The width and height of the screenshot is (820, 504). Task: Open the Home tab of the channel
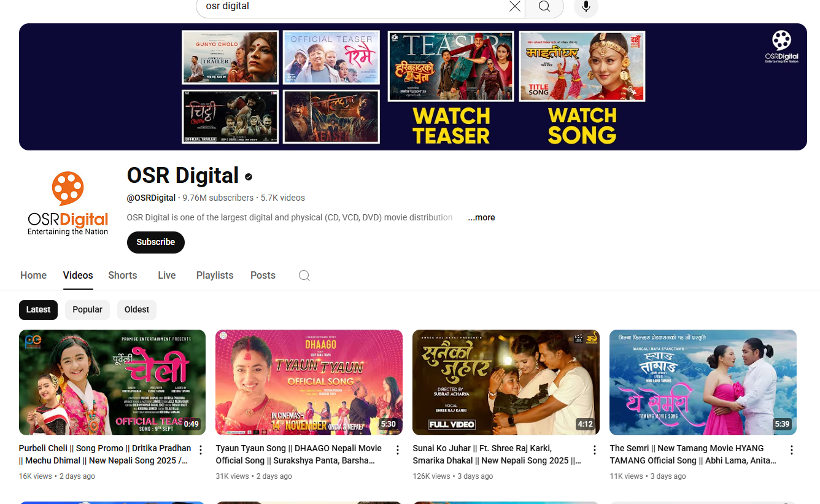coord(33,276)
